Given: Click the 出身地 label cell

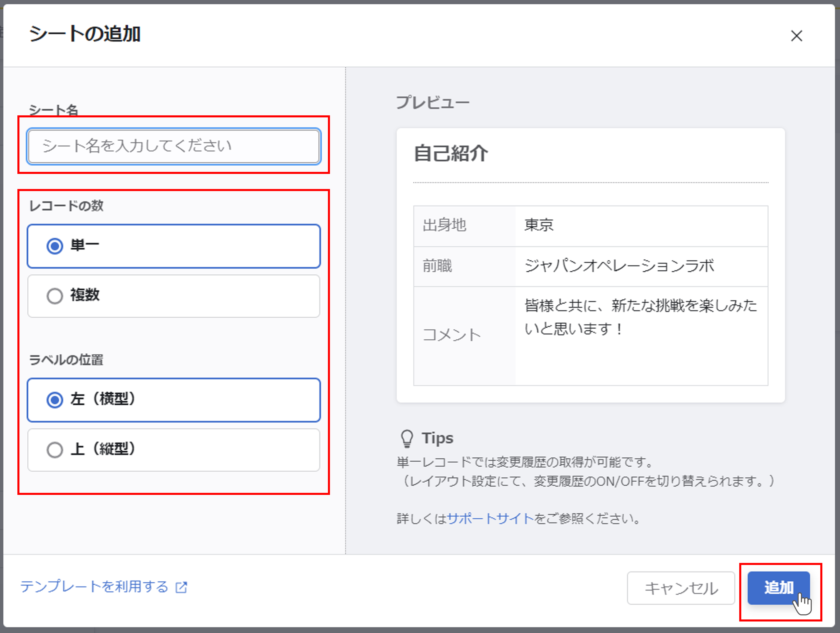Looking at the screenshot, I should click(x=444, y=225).
